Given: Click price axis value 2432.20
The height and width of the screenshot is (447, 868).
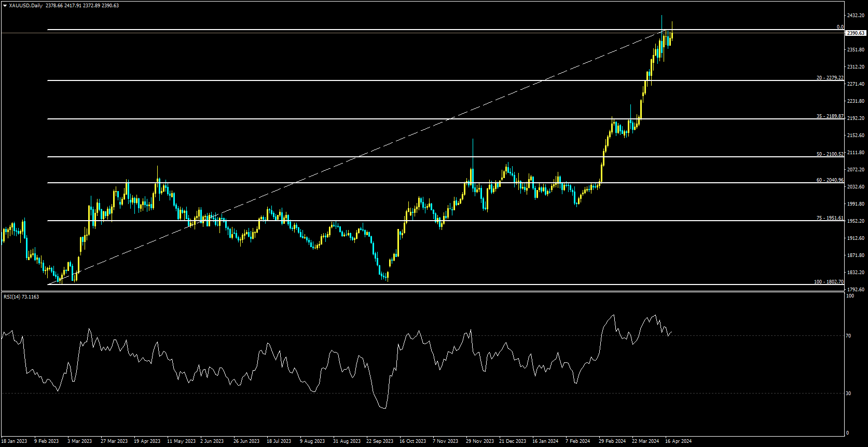Looking at the screenshot, I should point(856,16).
